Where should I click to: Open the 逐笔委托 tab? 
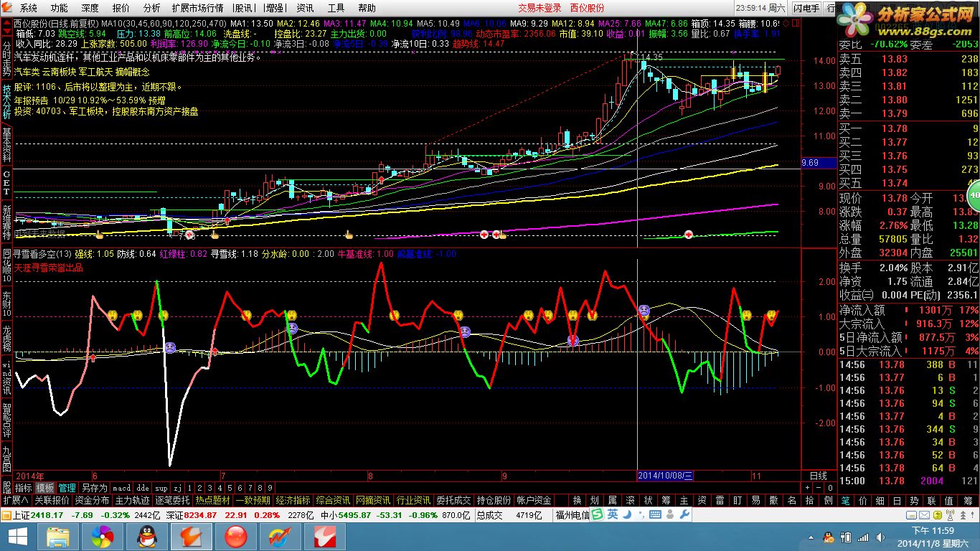[172, 500]
